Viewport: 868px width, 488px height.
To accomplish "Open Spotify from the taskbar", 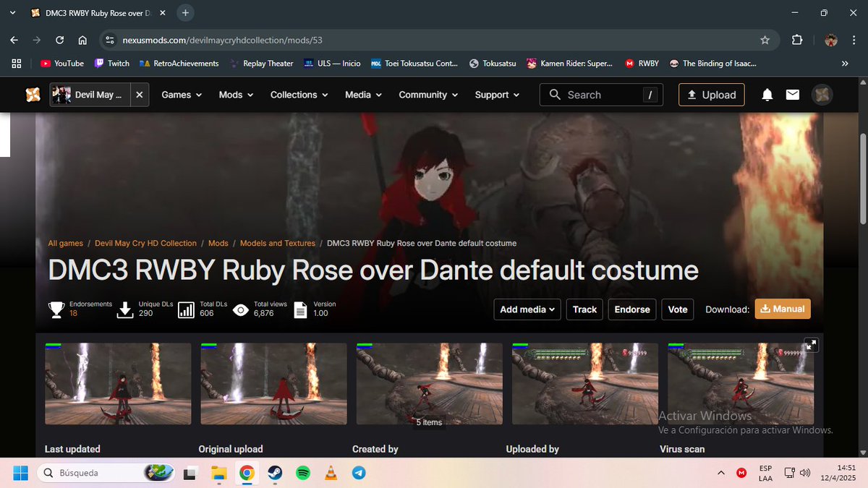I will point(303,473).
